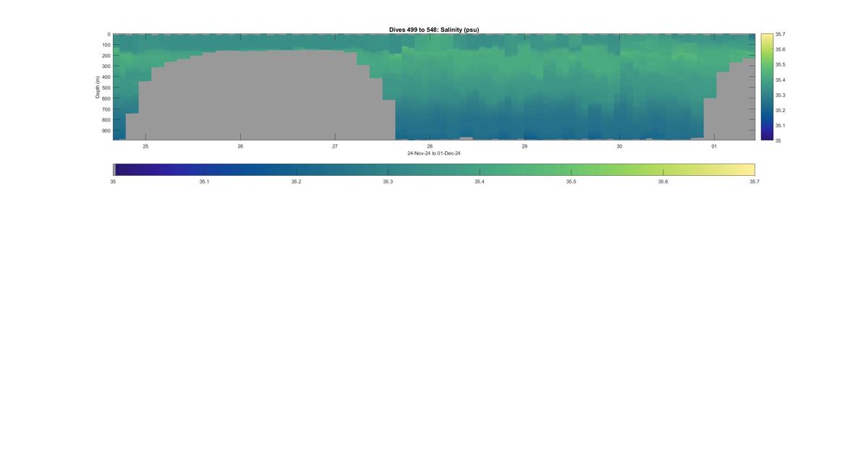Click horizontal colorbar tick label '35.5'
The height and width of the screenshot is (450, 868).
coord(571,182)
